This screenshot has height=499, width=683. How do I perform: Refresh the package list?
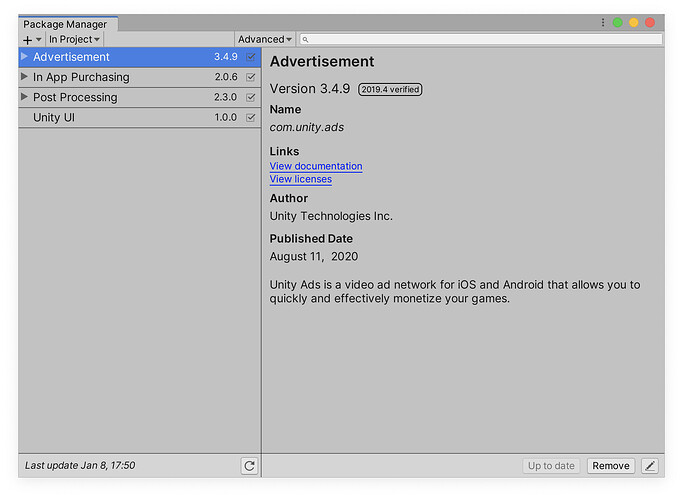coord(249,466)
